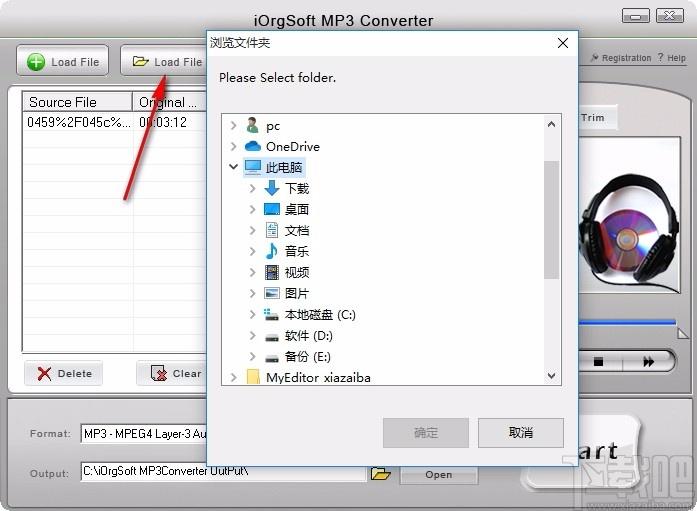Close the 浏览文件夹 dialog

563,43
